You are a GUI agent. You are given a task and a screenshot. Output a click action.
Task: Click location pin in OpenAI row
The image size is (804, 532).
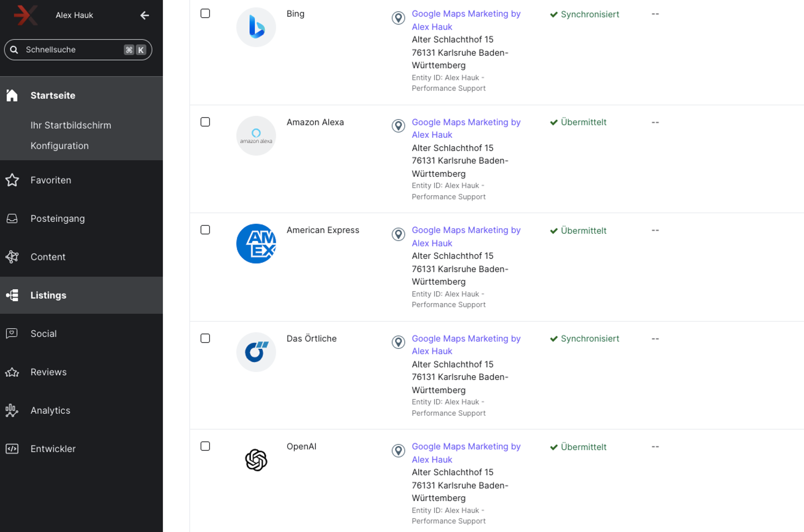[x=398, y=451]
